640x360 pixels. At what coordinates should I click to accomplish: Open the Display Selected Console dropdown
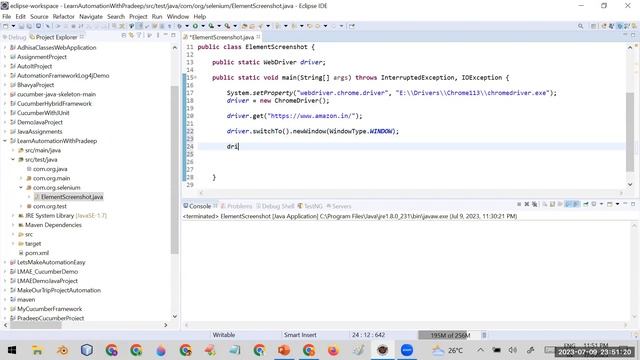point(601,204)
